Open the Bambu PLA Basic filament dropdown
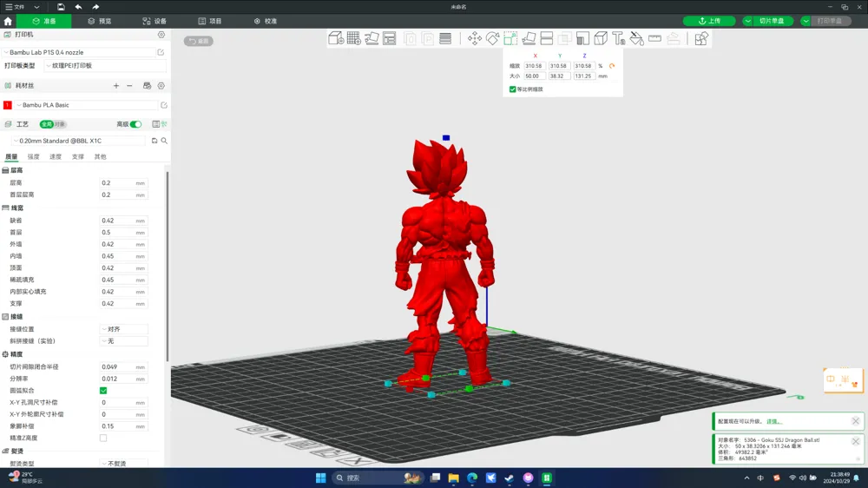Screen dimensions: 868x488 coord(86,105)
